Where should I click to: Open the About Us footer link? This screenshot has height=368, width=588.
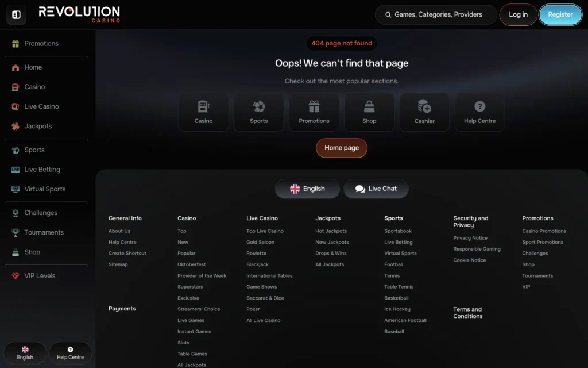[x=119, y=231]
